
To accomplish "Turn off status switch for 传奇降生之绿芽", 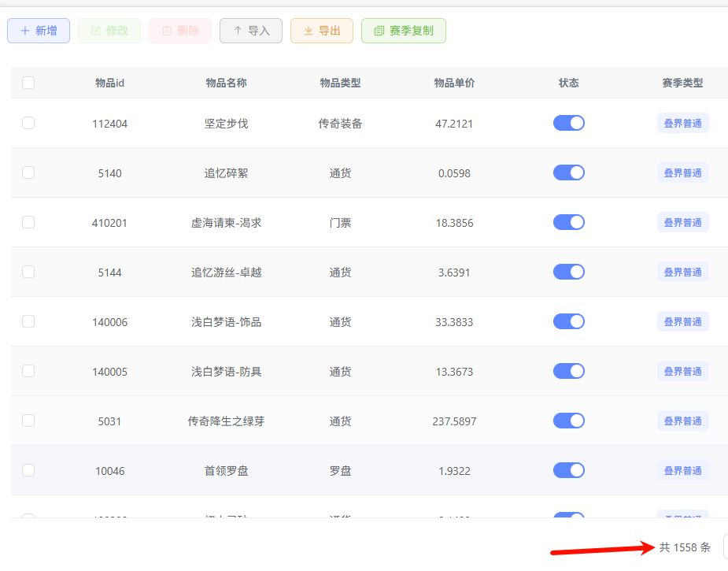I will [569, 421].
